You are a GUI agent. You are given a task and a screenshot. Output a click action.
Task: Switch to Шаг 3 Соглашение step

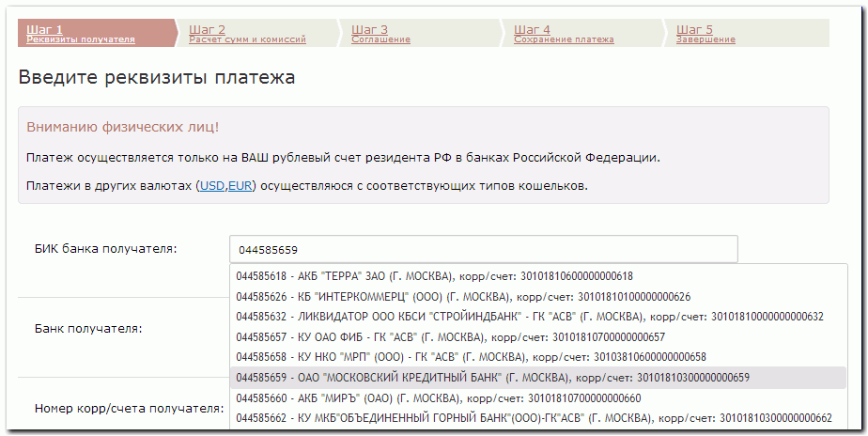380,34
